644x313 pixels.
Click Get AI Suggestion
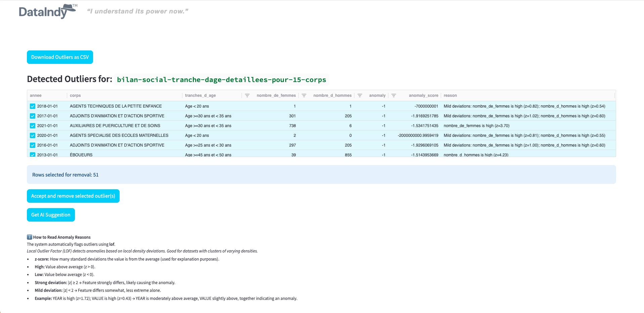[51, 215]
